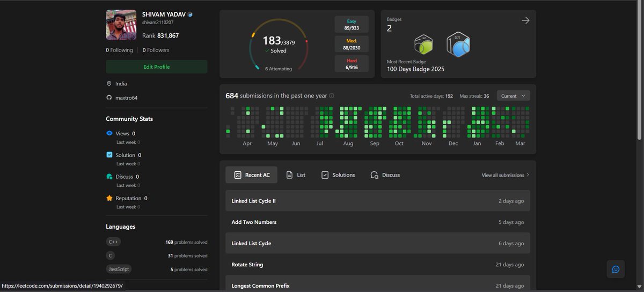Click the 169 problems solved text
This screenshot has height=292, width=644.
[186, 242]
